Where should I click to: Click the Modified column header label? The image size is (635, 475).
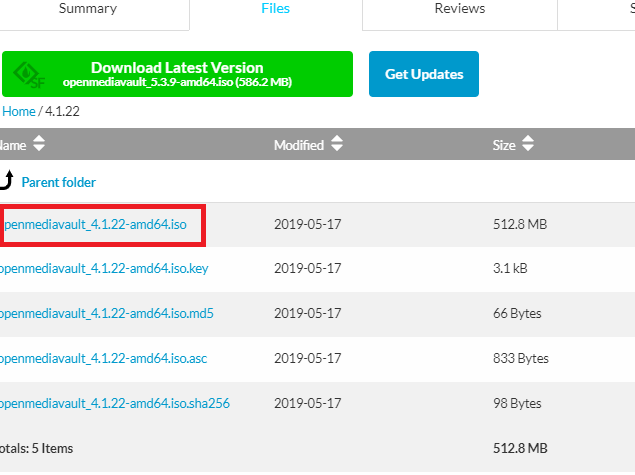[x=299, y=145]
